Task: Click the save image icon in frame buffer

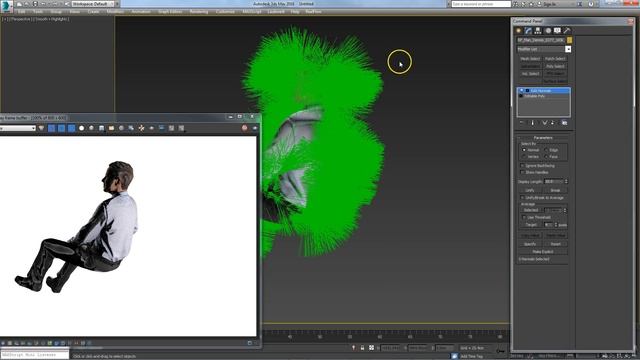Action: coord(101,128)
